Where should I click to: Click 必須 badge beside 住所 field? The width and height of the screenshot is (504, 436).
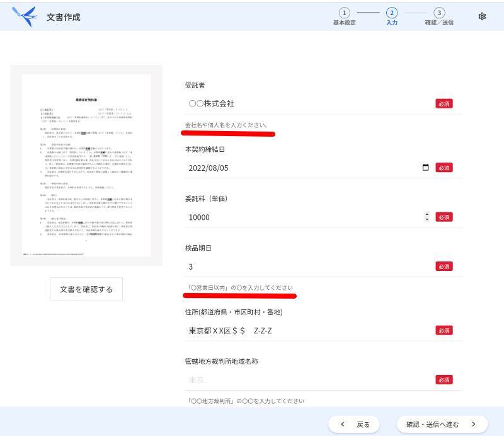coord(444,331)
